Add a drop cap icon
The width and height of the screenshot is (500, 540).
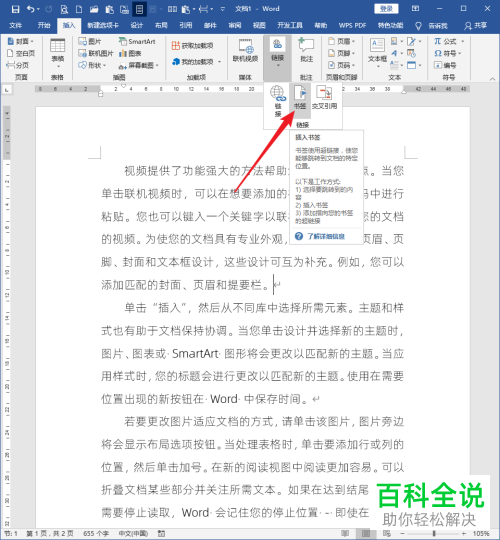click(395, 65)
